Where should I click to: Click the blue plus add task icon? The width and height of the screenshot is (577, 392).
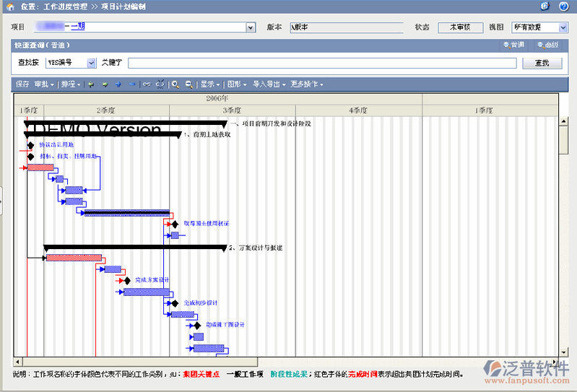pyautogui.click(x=118, y=84)
